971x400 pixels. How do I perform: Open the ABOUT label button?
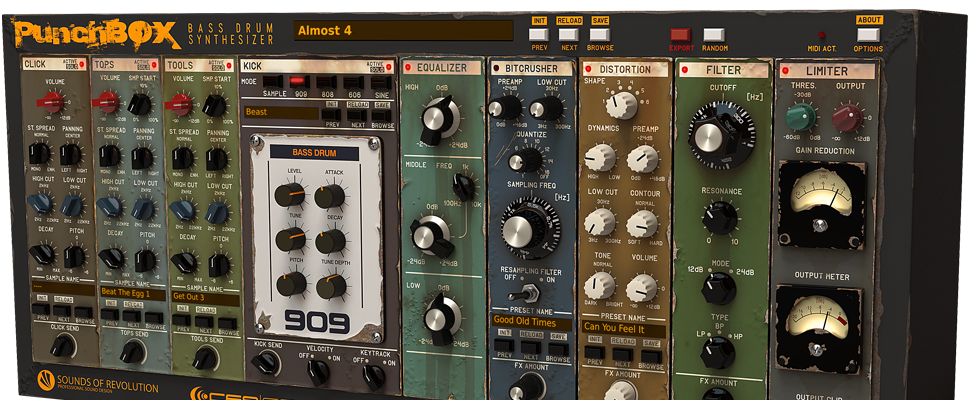click(x=869, y=20)
